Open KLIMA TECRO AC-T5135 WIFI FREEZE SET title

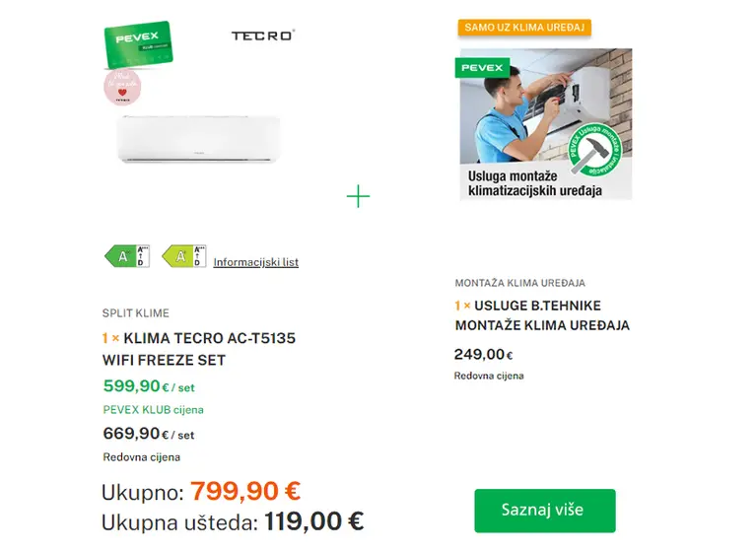click(x=199, y=349)
